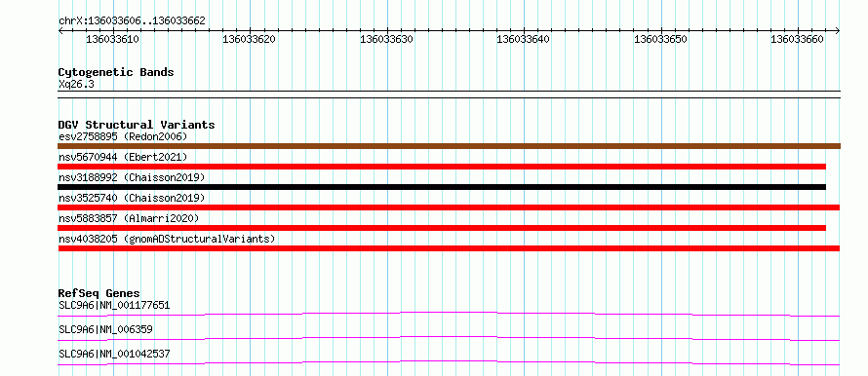The image size is (868, 376).
Task: Open transcript label SLC9A6|NM_001177651
Action: tap(114, 305)
